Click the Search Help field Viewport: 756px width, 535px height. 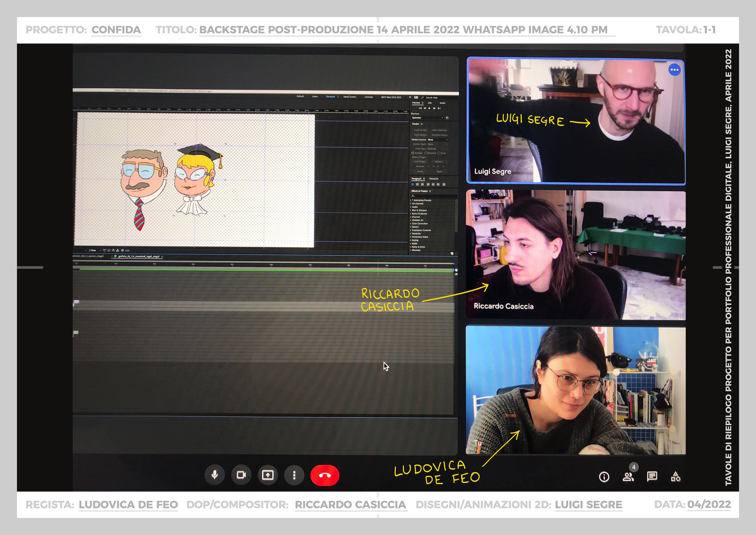tap(440, 98)
